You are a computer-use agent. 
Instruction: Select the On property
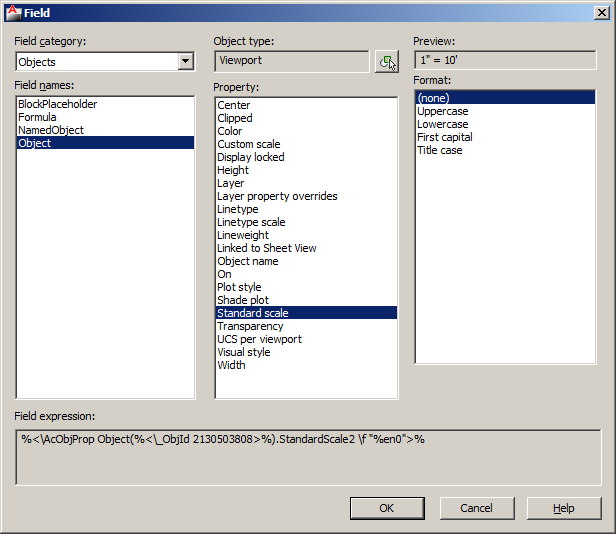pyautogui.click(x=306, y=274)
